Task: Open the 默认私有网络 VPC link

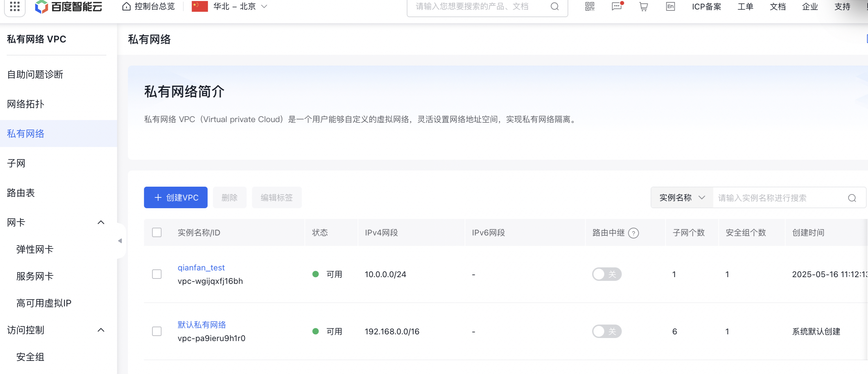Action: coord(202,325)
